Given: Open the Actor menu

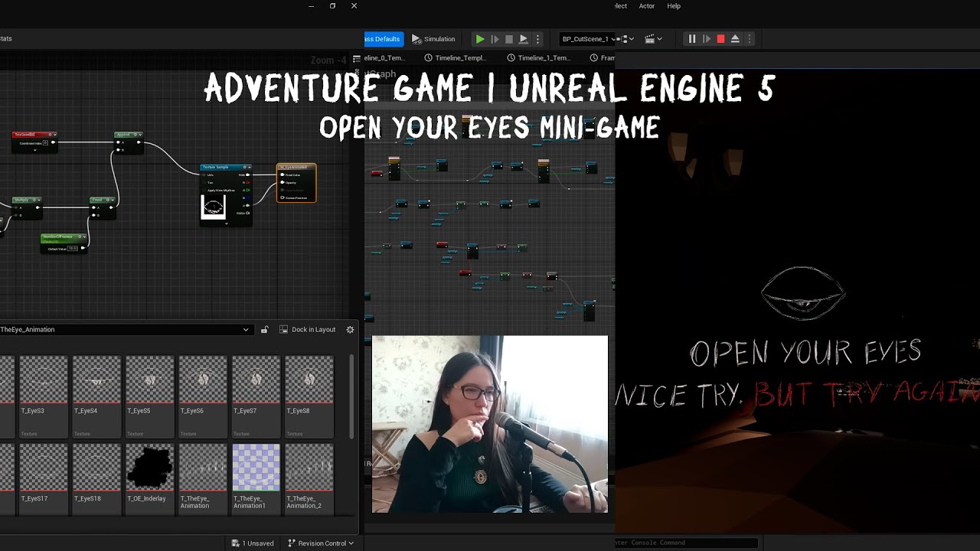Looking at the screenshot, I should coord(647,6).
